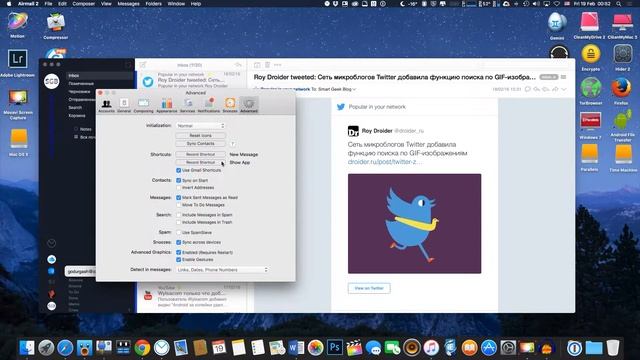
Task: Open the Notifications preferences tab
Action: pos(209,105)
